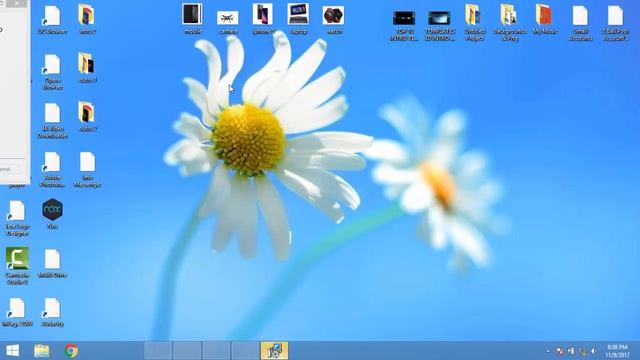Select the Imo Messenger desktop icon
The width and height of the screenshot is (640, 360).
point(87,169)
